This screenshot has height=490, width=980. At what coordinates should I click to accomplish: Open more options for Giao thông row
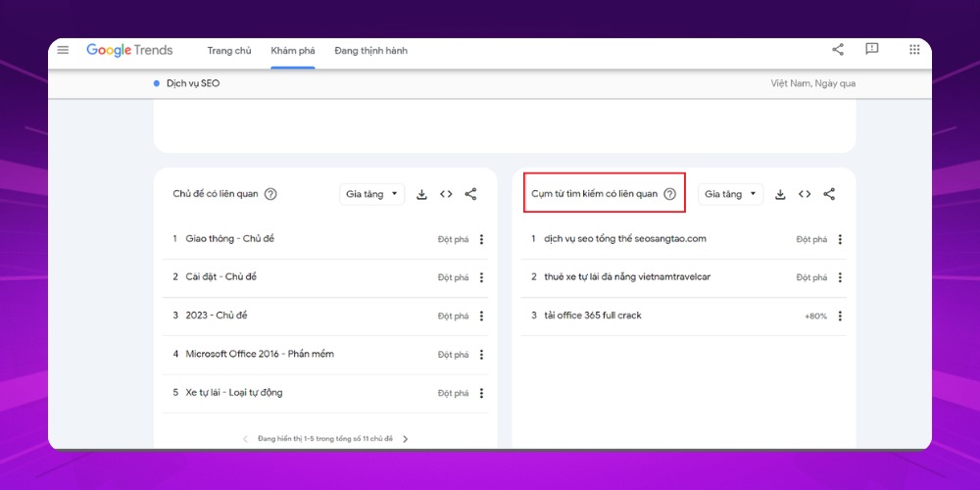pos(481,239)
